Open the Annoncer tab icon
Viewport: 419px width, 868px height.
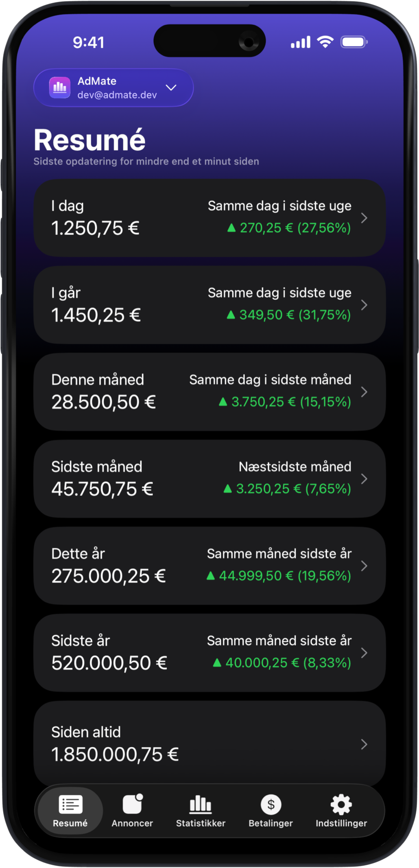click(132, 804)
